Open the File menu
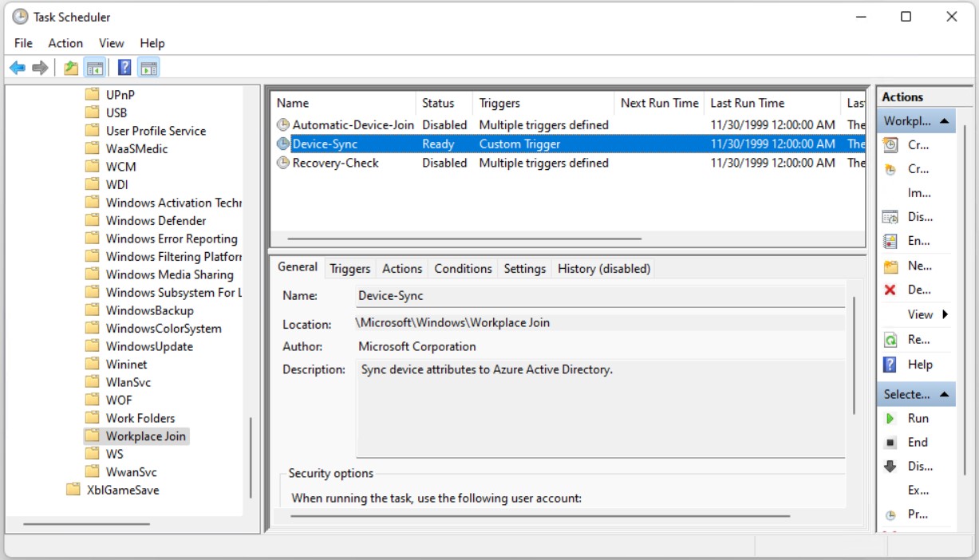979x560 pixels. coord(23,43)
